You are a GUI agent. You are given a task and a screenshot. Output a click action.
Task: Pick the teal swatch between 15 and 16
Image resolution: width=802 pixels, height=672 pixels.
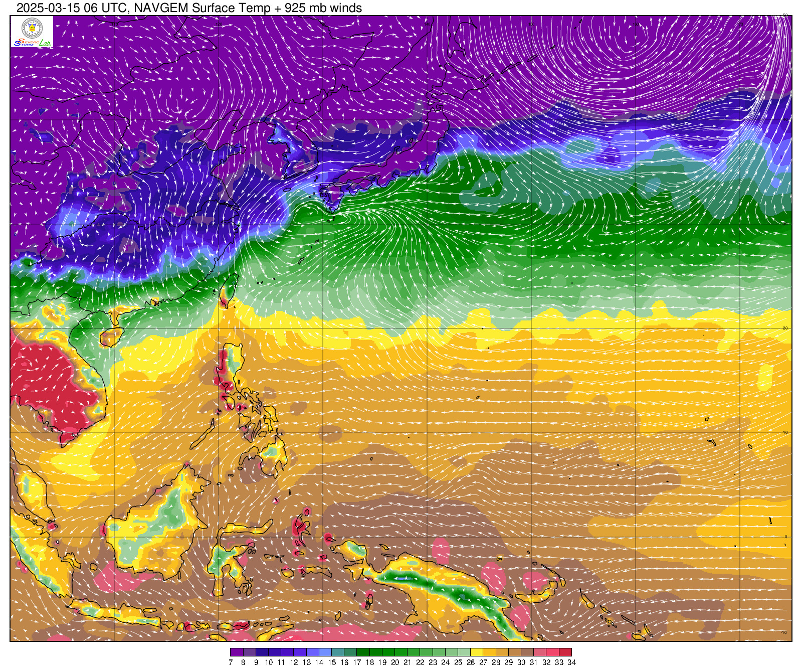[x=338, y=652]
